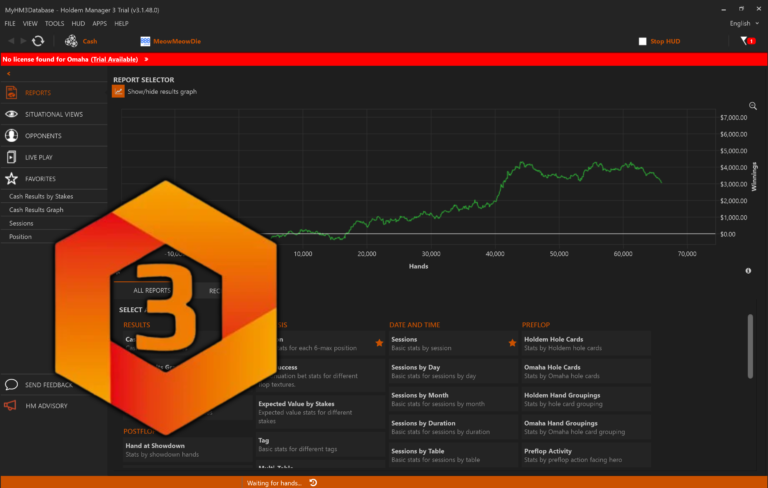Open the Position favorite in sidebar
The width and height of the screenshot is (768, 488).
20,237
